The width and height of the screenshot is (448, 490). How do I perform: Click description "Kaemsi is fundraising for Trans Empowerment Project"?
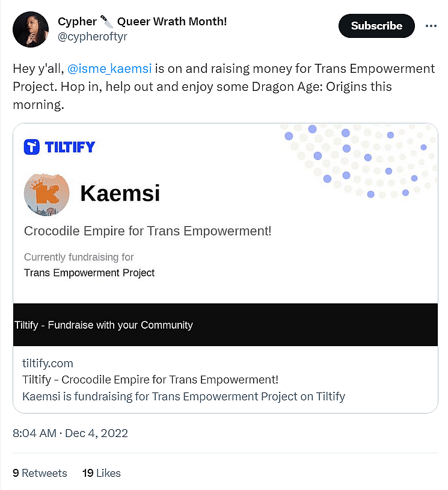[183, 396]
